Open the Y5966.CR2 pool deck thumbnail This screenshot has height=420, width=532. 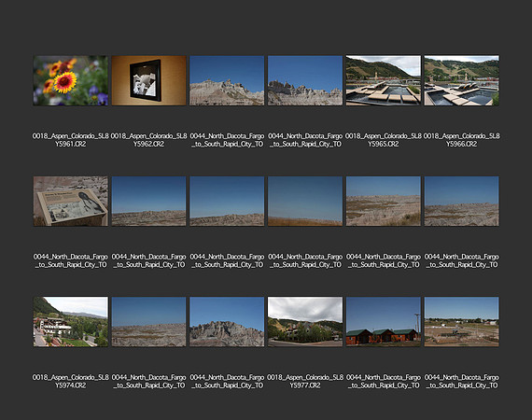click(461, 80)
